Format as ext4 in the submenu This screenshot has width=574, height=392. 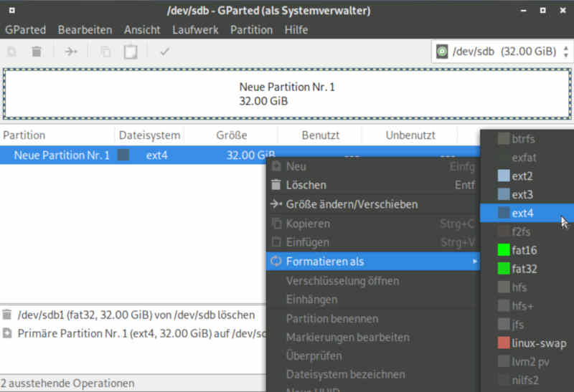527,213
